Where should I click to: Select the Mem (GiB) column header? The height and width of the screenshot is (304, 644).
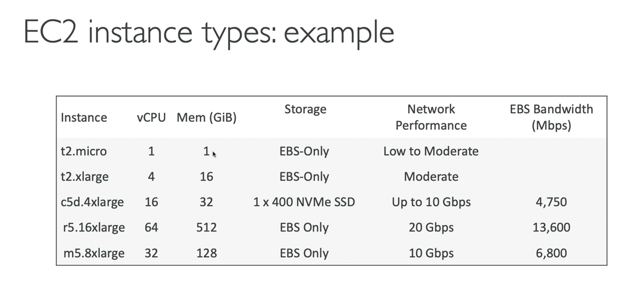tap(206, 118)
